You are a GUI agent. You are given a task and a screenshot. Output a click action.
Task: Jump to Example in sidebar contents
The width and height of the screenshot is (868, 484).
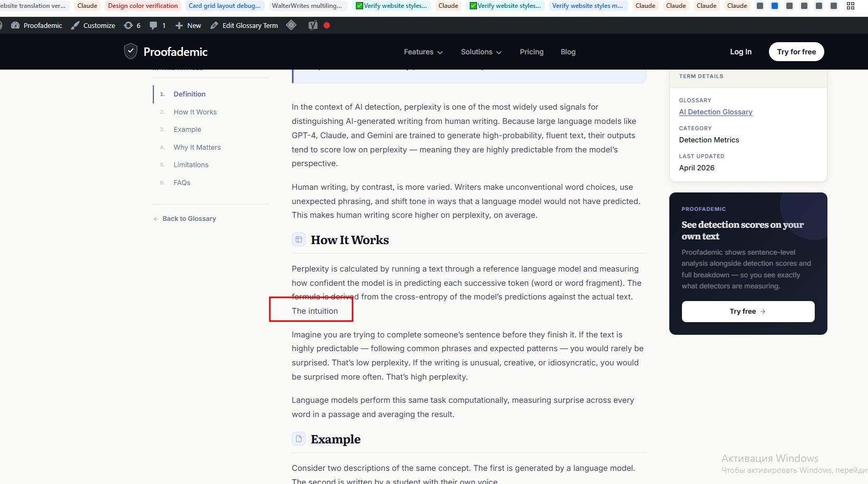point(187,129)
